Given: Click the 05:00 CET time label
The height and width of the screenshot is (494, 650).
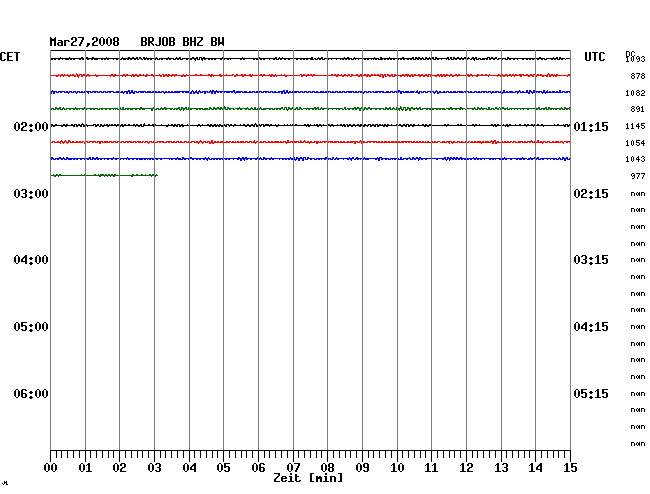Looking at the screenshot, I should (x=31, y=327).
